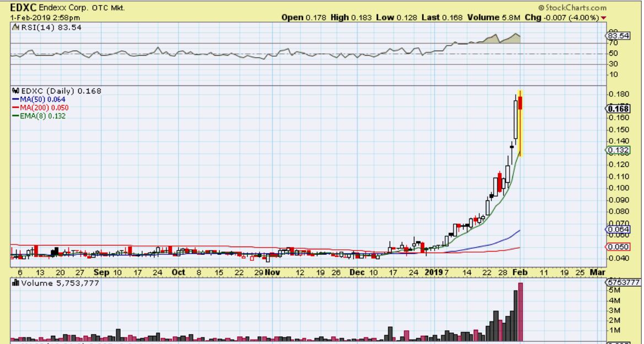Click the Volume 5,753,777 legend label
Viewport: 644px width, 344px height.
60,283
